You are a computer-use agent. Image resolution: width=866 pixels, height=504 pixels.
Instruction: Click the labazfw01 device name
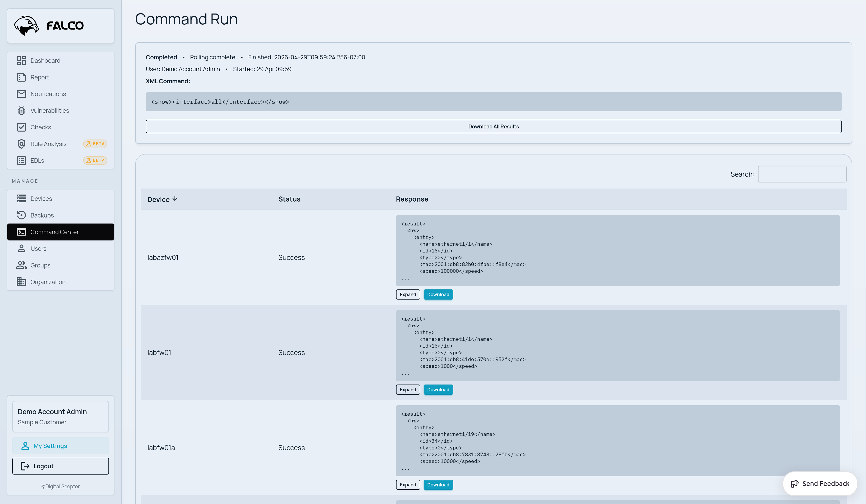click(x=163, y=258)
